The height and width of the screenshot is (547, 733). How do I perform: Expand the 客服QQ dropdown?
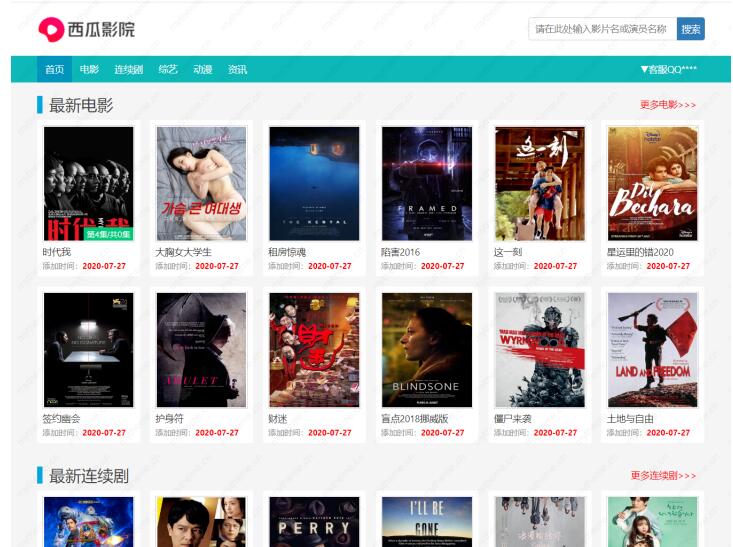pyautogui.click(x=668, y=70)
